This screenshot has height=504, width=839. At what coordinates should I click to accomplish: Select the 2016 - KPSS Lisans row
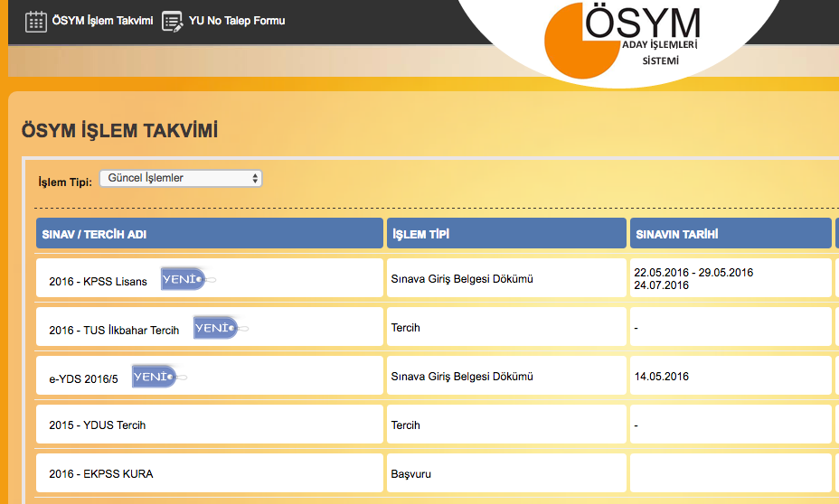pos(99,281)
